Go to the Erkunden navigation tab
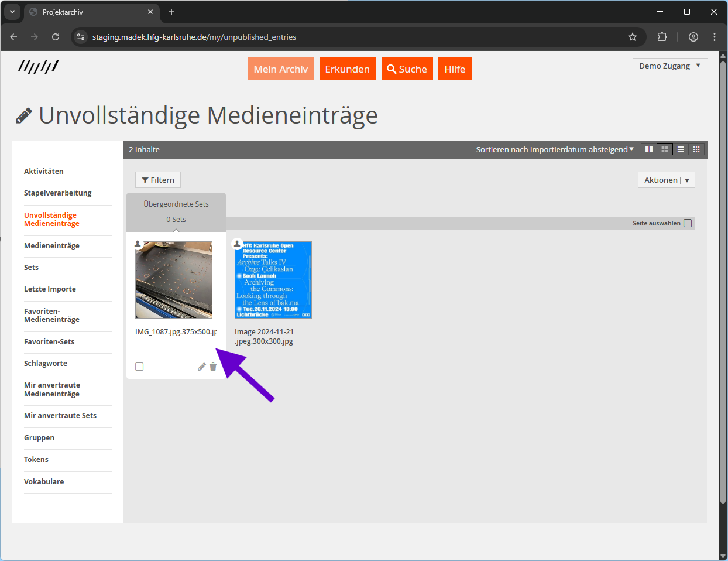 click(x=347, y=69)
